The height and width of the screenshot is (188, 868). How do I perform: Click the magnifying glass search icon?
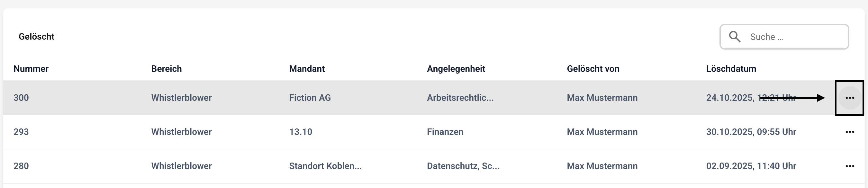pyautogui.click(x=735, y=36)
